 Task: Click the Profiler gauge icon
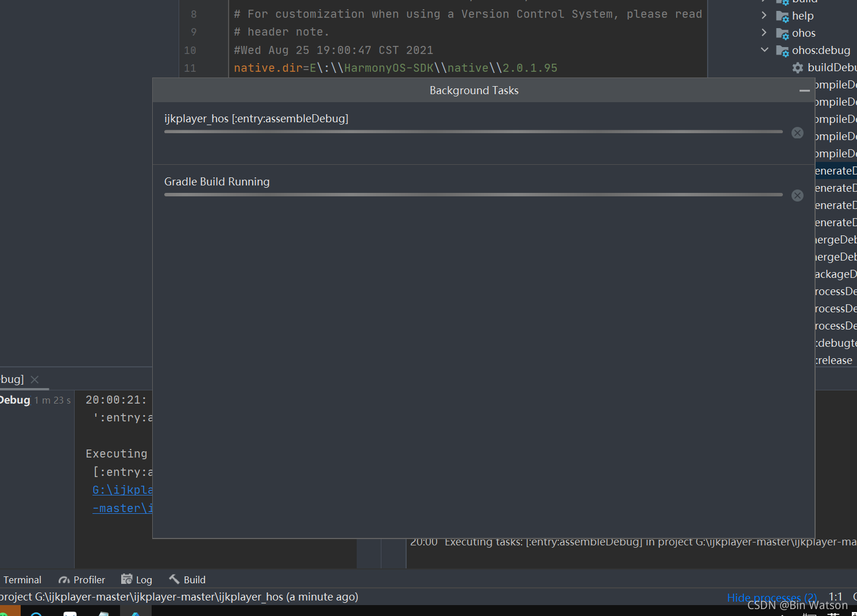point(64,580)
